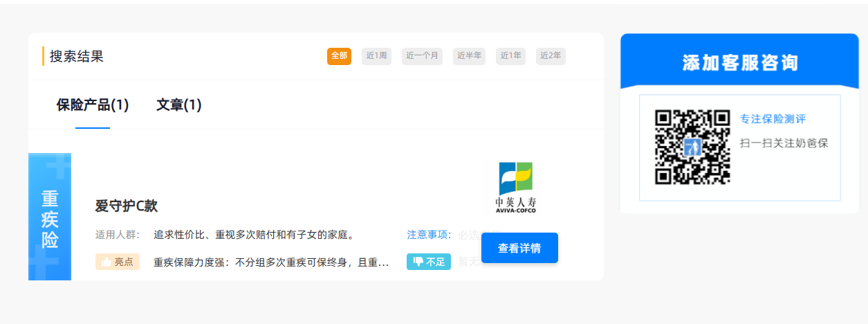The height and width of the screenshot is (324, 868).
Task: Click the QR code image
Action: (x=692, y=147)
